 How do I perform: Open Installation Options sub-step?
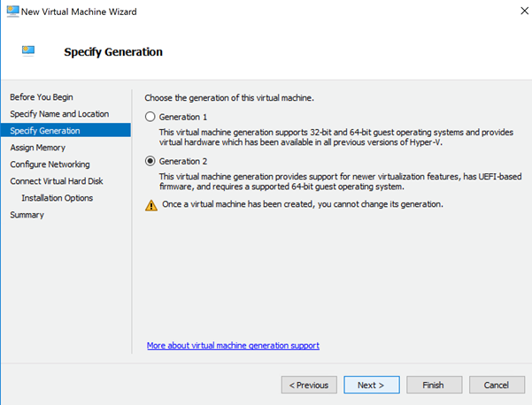[x=57, y=198]
